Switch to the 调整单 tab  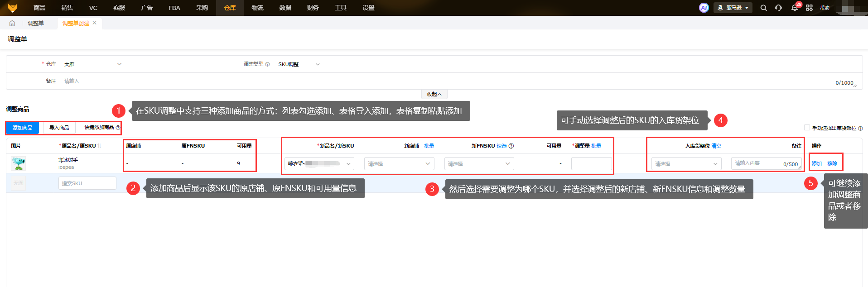click(36, 23)
